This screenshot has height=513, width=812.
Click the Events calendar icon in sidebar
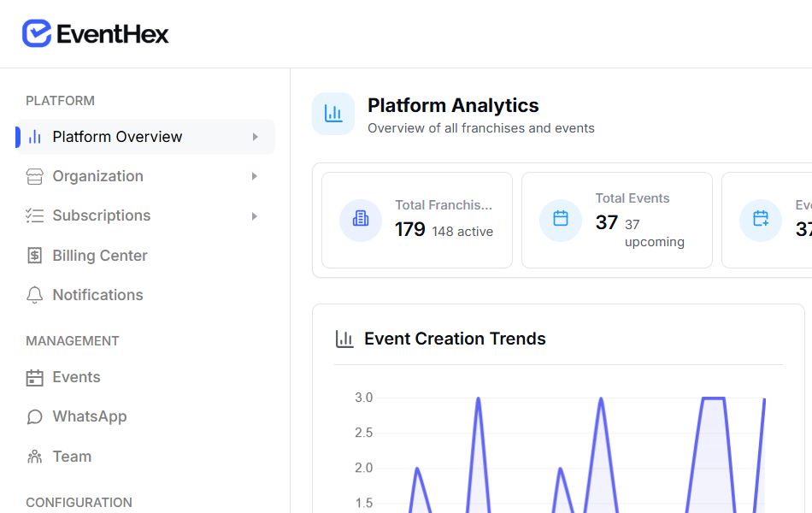(35, 378)
